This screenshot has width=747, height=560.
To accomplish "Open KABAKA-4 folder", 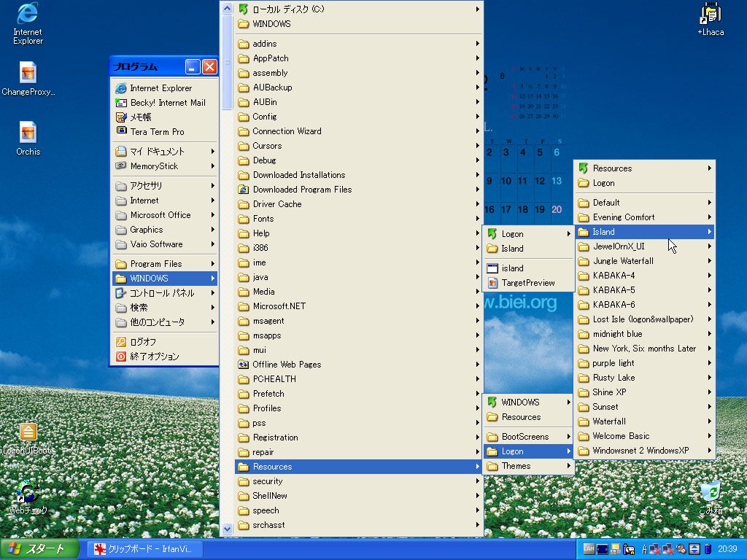I will [645, 275].
